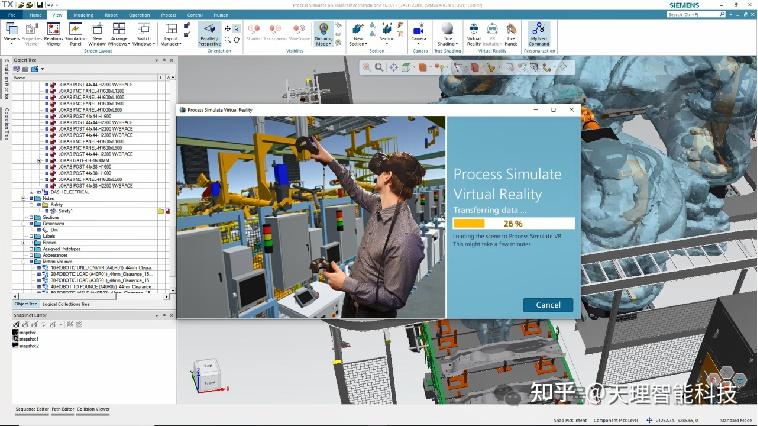The width and height of the screenshot is (758, 426).
Task: Click the Object Tree vertical scrollbar
Action: click(x=173, y=185)
